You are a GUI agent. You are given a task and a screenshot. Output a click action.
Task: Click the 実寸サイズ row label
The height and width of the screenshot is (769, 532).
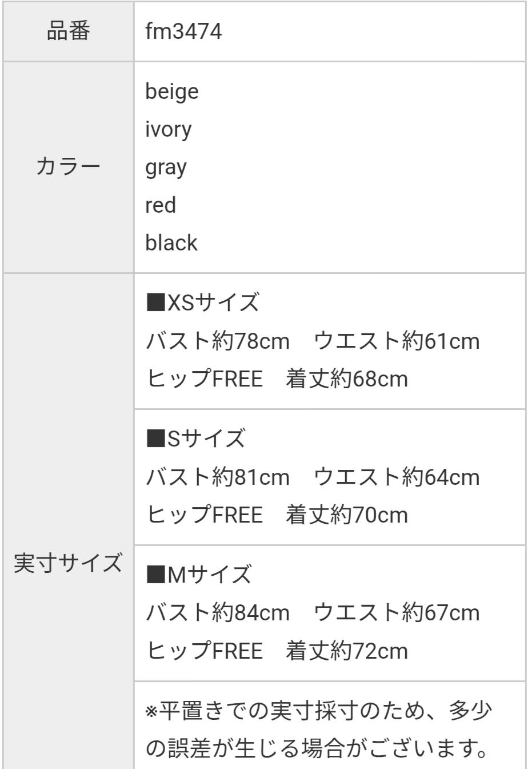(68, 563)
